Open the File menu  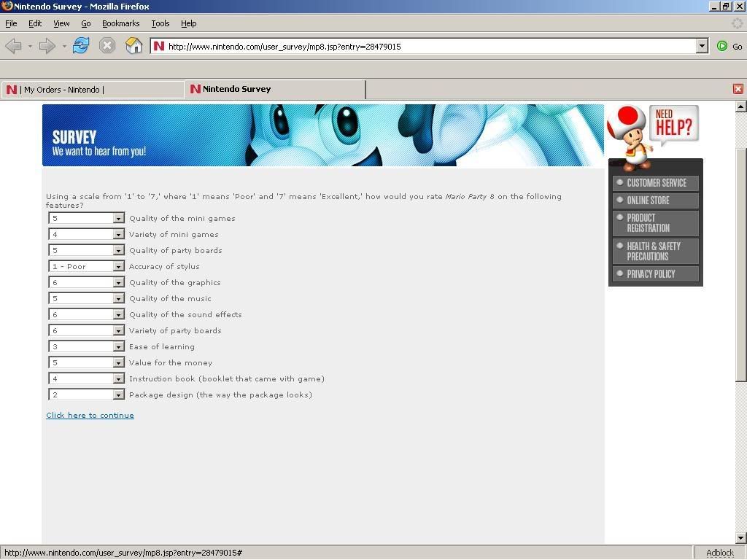click(x=11, y=23)
